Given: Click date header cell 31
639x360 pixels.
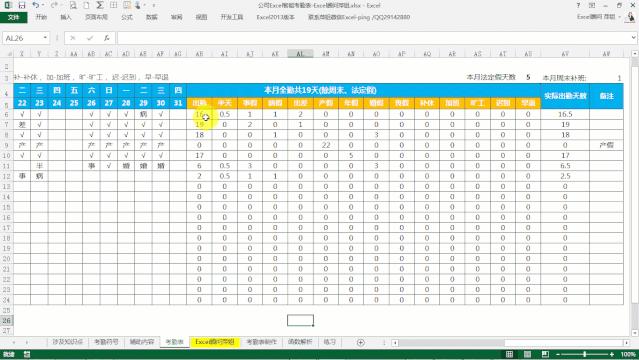Looking at the screenshot, I should pos(178,103).
